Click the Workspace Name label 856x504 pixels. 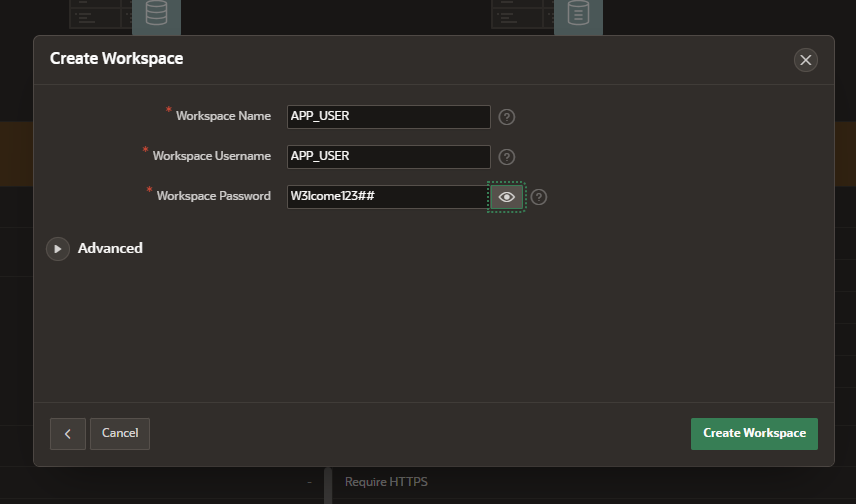tap(223, 116)
